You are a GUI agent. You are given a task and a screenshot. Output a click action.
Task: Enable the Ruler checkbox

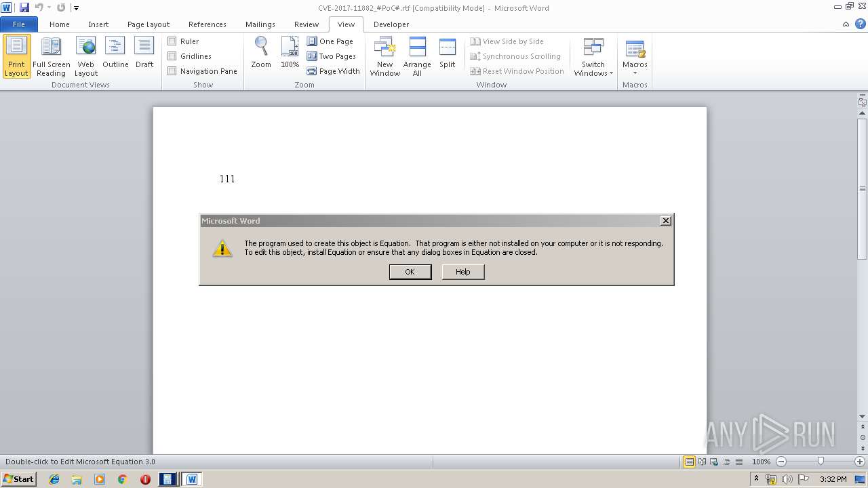[x=172, y=41]
